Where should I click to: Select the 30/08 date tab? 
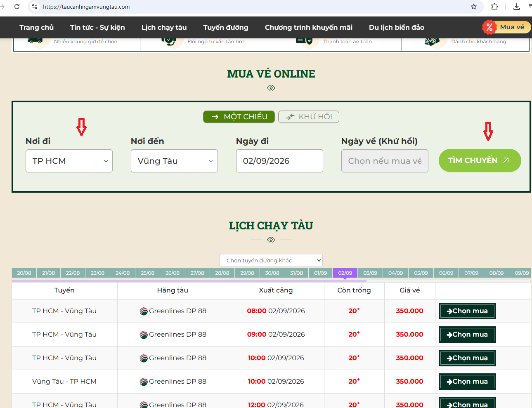tap(272, 273)
